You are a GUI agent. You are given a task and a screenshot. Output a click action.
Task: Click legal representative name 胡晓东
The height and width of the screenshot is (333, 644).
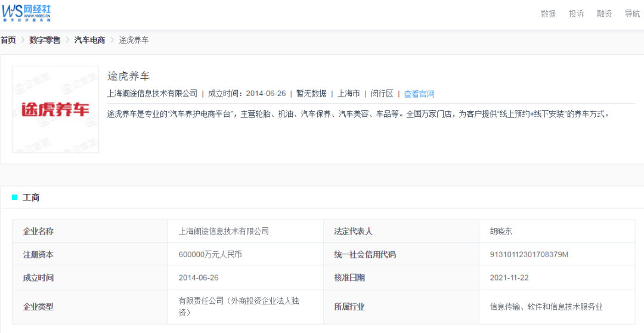coord(501,232)
